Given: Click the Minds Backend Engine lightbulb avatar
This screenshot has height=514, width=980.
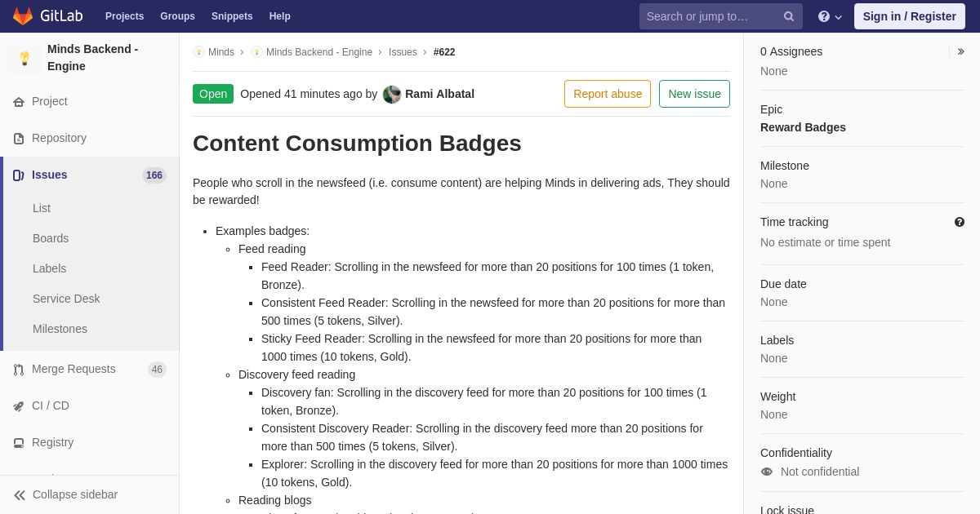Looking at the screenshot, I should pos(24,58).
